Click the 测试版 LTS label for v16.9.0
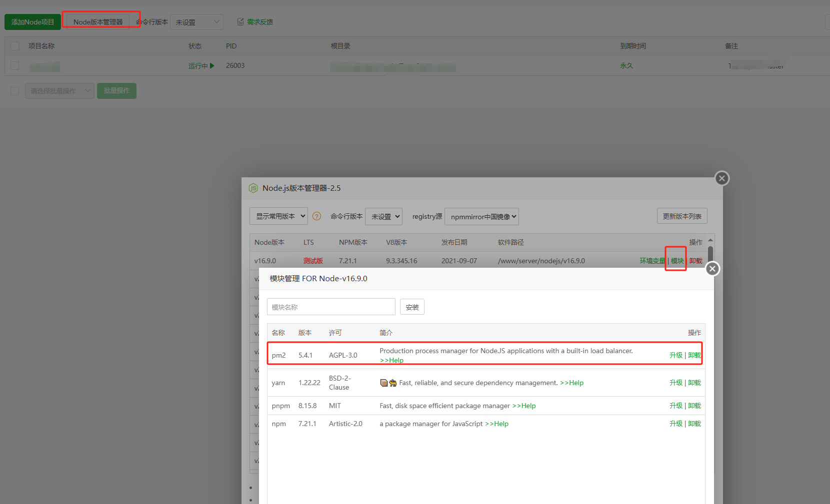Viewport: 830px width, 504px height. 313,261
